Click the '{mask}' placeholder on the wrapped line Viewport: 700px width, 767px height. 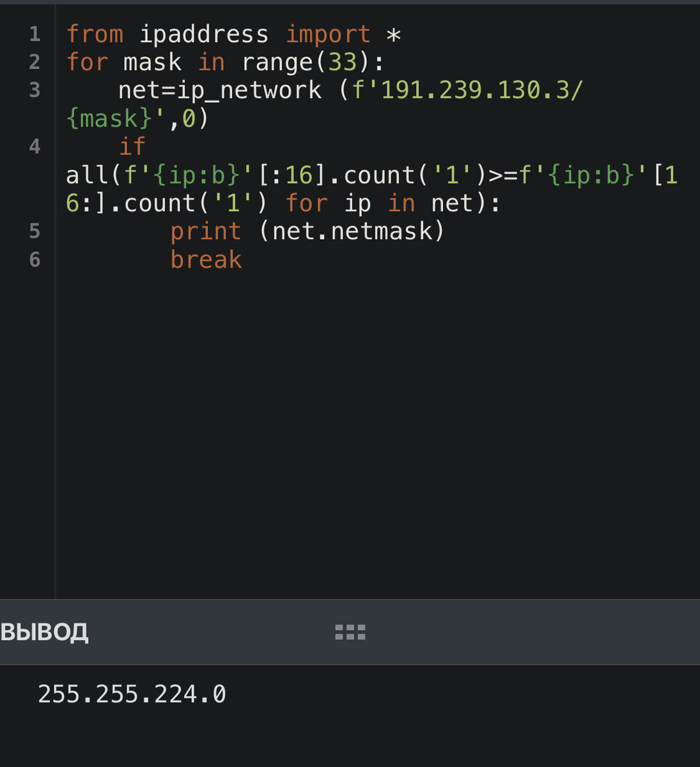[110, 119]
